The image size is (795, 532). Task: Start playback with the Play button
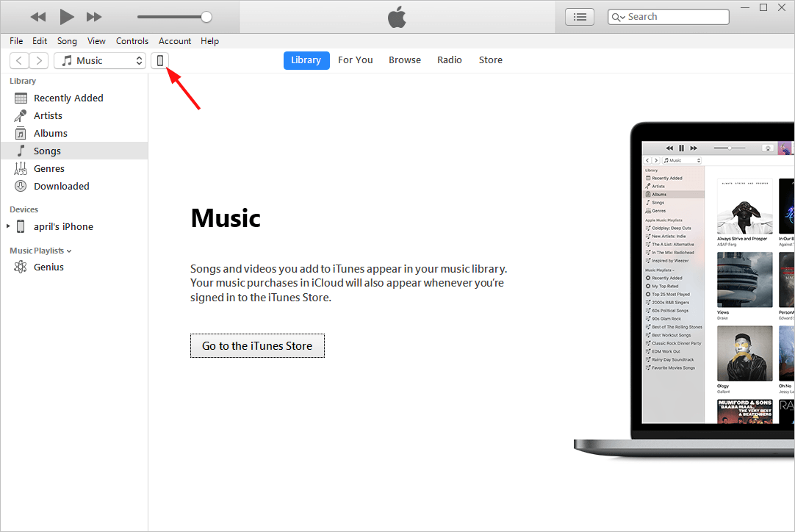coord(66,17)
